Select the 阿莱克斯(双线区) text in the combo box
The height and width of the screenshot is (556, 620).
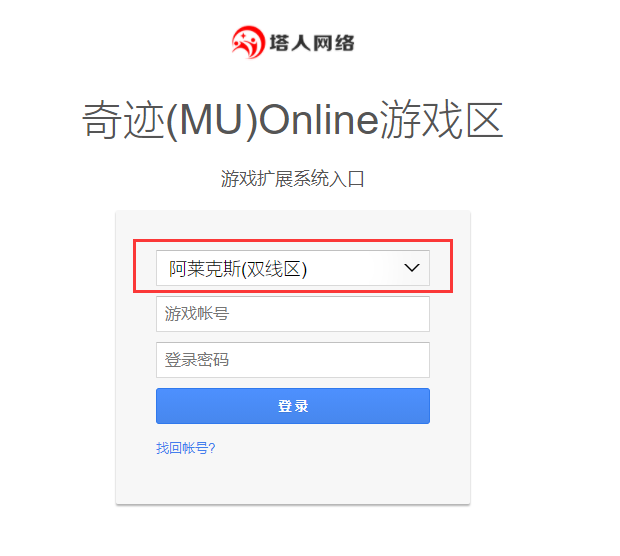pos(238,270)
